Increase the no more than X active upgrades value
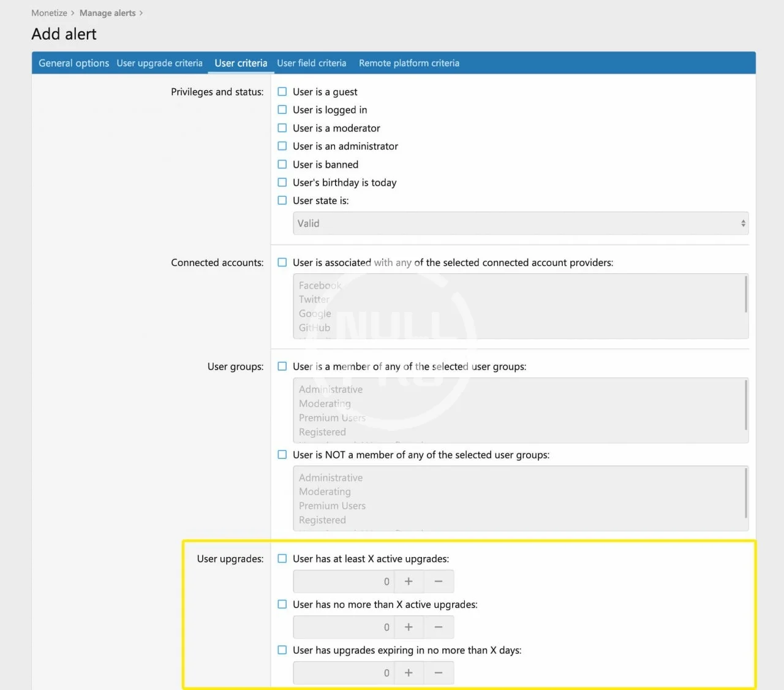Screen dimensions: 784x690 (x=409, y=627)
